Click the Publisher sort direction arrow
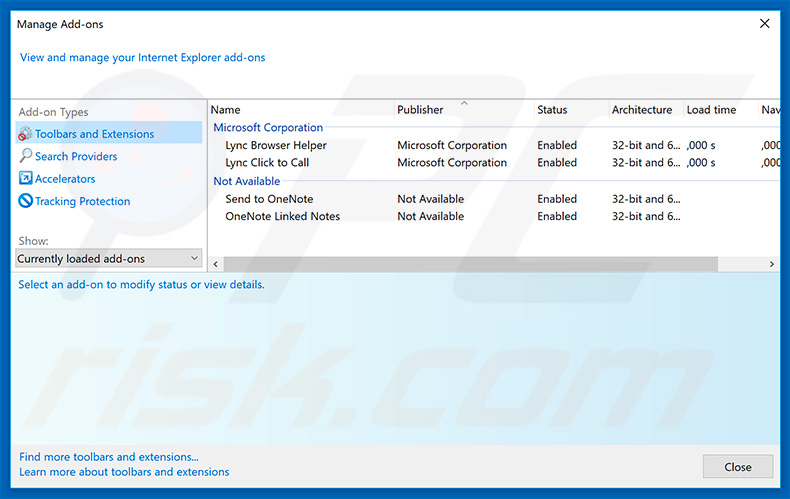790x499 pixels. click(464, 103)
